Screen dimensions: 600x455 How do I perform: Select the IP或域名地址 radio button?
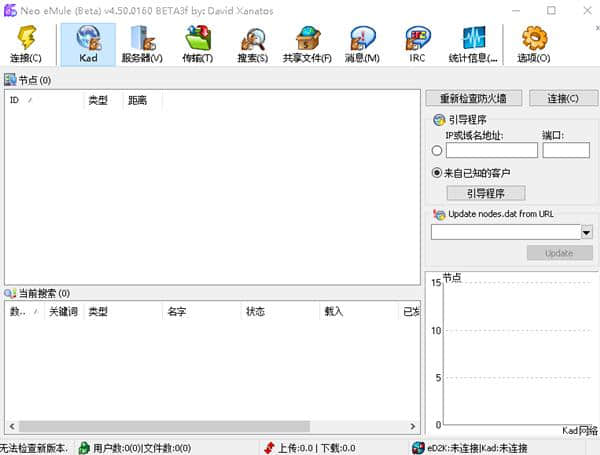tap(437, 151)
